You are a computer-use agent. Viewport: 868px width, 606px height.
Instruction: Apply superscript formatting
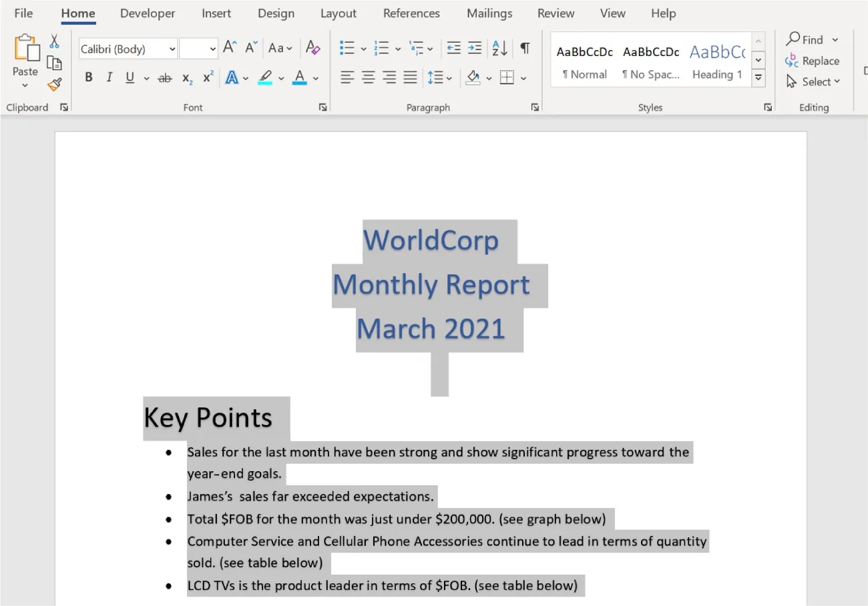(207, 77)
